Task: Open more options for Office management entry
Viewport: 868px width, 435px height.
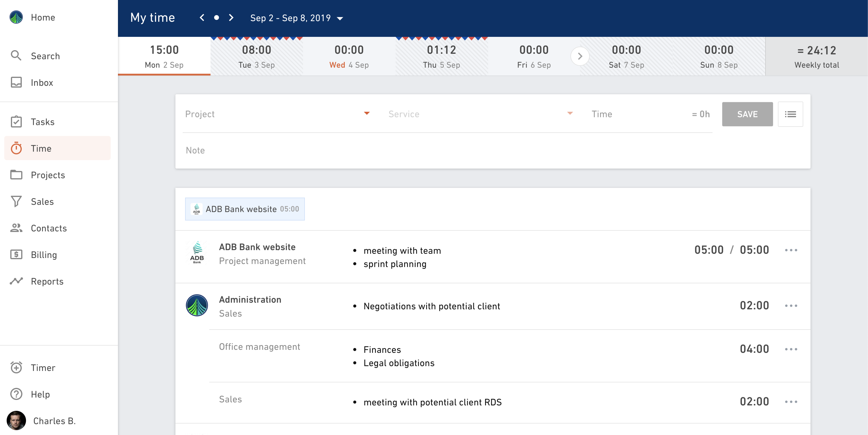Action: [791, 349]
